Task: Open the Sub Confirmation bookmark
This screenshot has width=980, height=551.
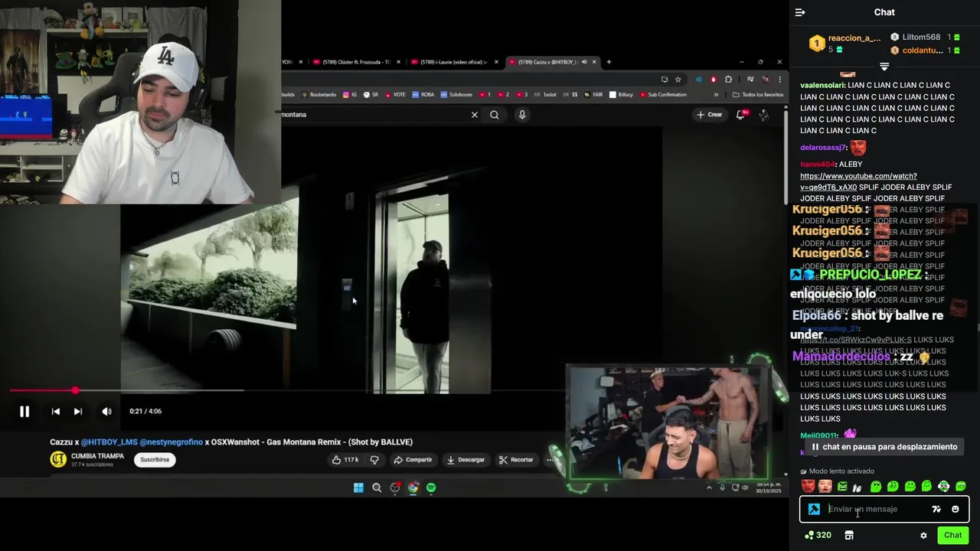Action: (662, 95)
